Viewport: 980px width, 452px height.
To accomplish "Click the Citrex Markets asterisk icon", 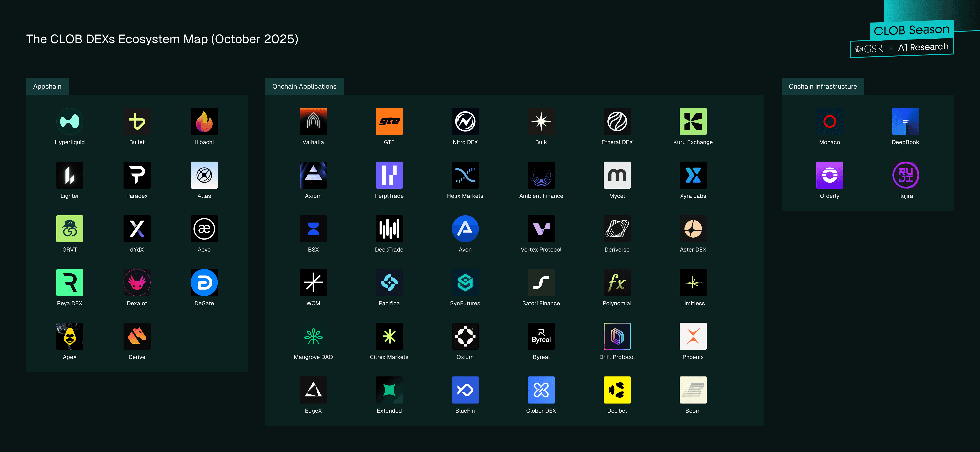I will [x=389, y=336].
